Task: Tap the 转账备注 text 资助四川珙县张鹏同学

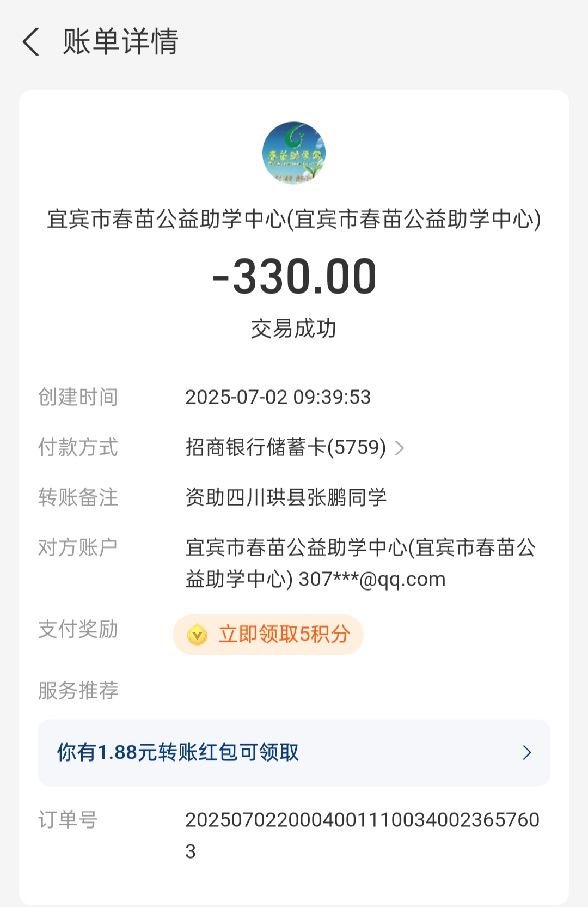Action: 286,497
